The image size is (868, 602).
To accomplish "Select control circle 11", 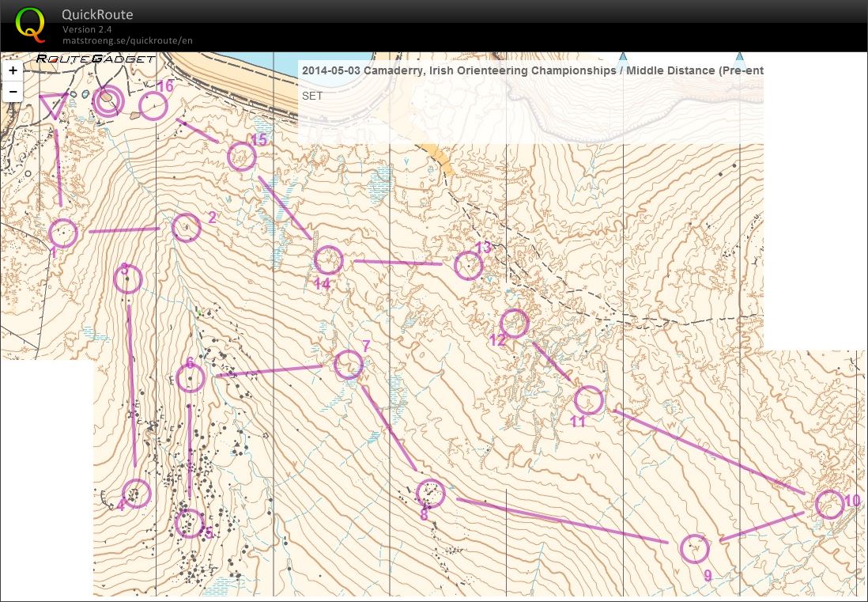I will pyautogui.click(x=588, y=399).
